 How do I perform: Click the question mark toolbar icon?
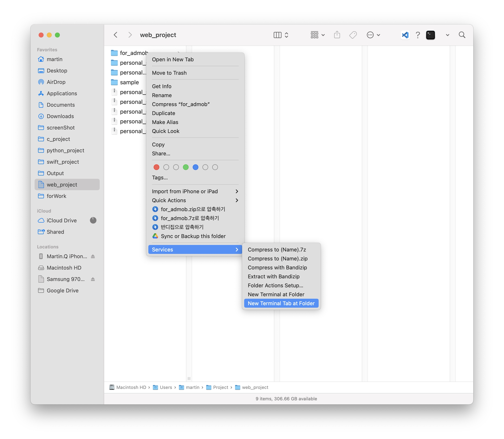pyautogui.click(x=418, y=35)
